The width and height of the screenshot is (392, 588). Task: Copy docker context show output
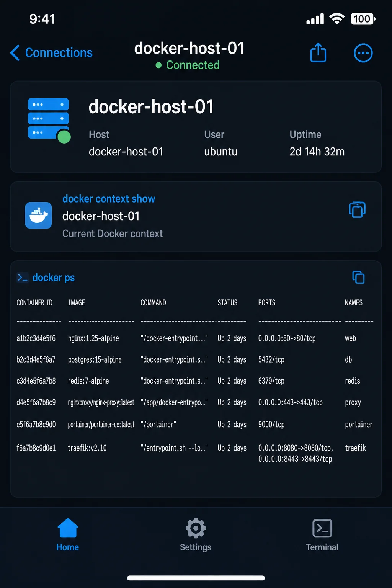coord(357,209)
